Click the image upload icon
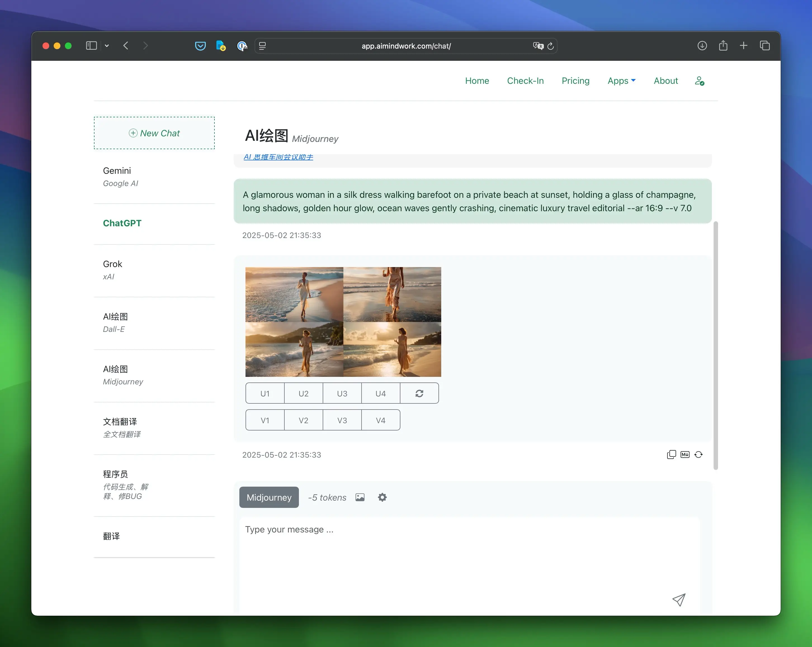This screenshot has width=812, height=647. pyautogui.click(x=360, y=497)
